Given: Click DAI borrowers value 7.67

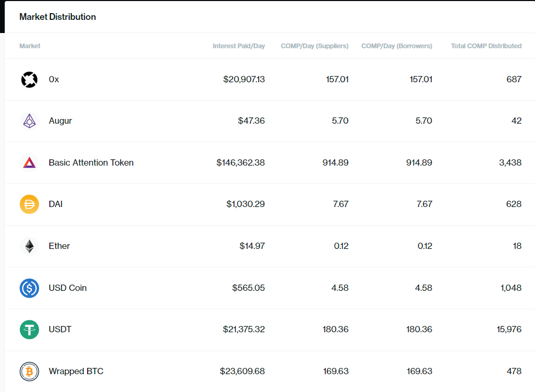Looking at the screenshot, I should [424, 204].
